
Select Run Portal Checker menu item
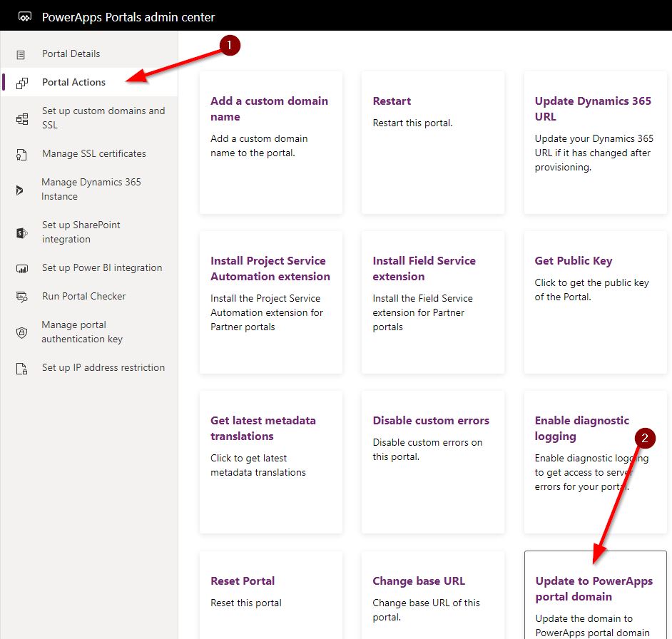click(x=89, y=296)
